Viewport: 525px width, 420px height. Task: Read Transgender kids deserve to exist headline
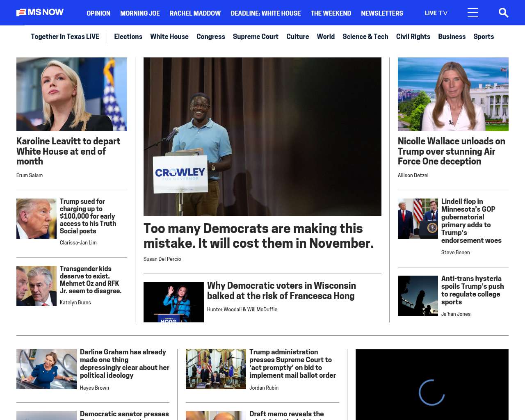click(x=91, y=280)
